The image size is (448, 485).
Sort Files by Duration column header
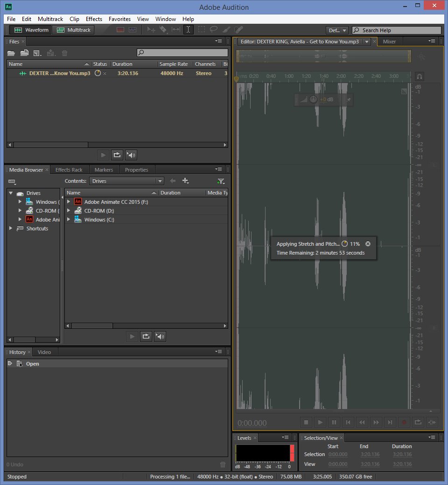coord(134,64)
